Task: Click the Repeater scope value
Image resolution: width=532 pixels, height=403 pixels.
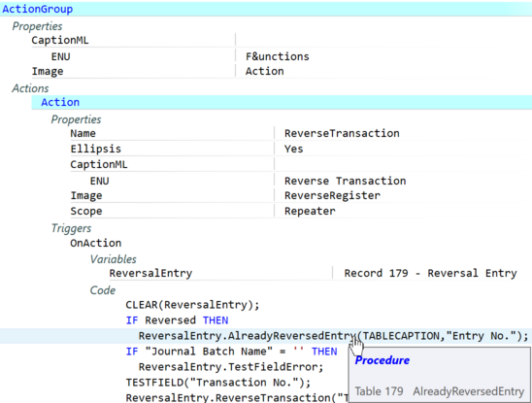Action: [x=310, y=211]
